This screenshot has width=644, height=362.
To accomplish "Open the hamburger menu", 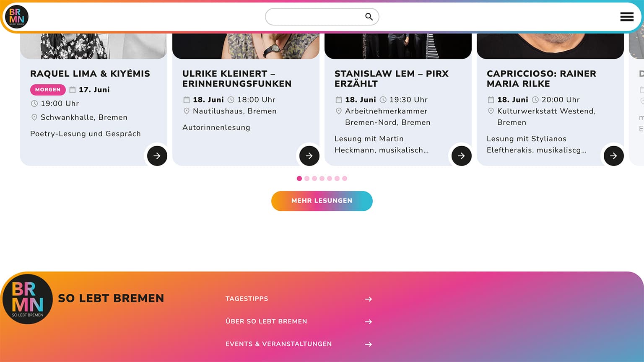I will (627, 17).
